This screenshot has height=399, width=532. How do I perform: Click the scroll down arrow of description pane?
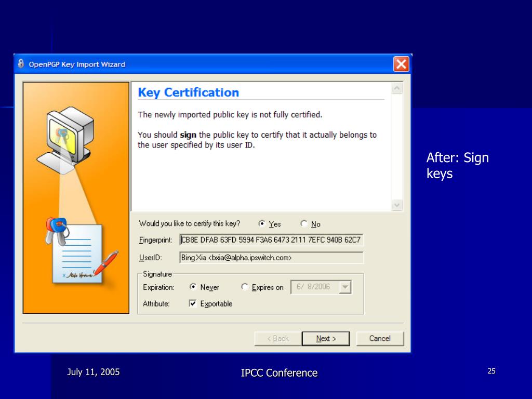pyautogui.click(x=397, y=205)
